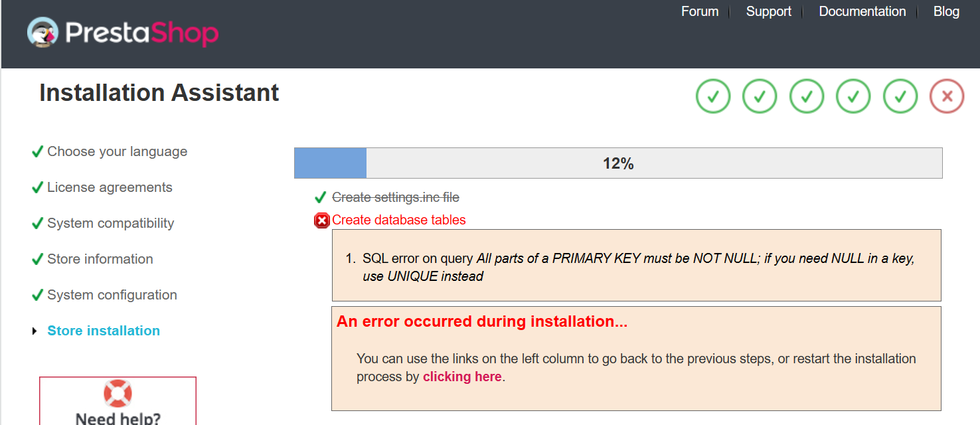Click the red X failed-step circle icon
The width and height of the screenshot is (980, 425).
pyautogui.click(x=947, y=96)
